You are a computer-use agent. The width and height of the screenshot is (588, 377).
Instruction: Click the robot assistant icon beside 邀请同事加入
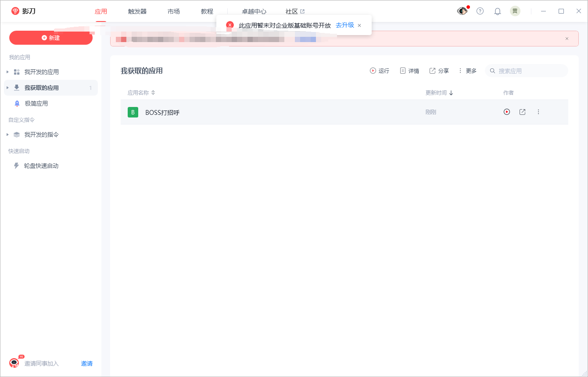(x=14, y=363)
